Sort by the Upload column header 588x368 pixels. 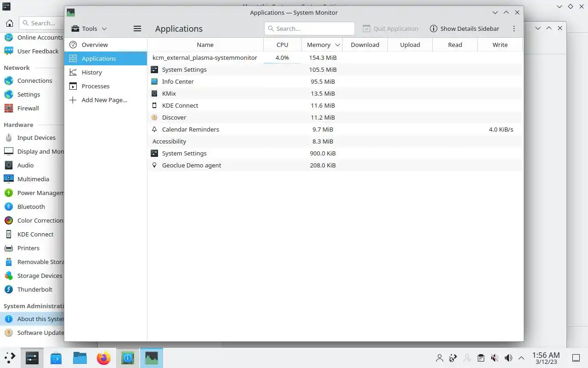(410, 45)
